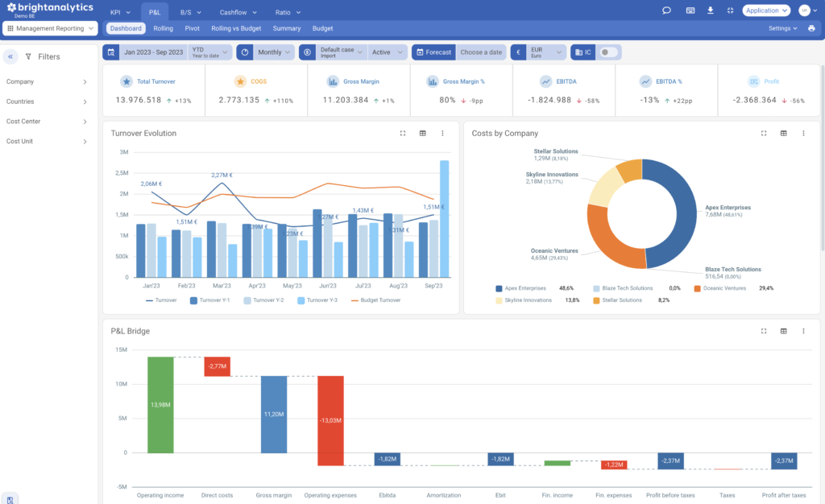Expand the Cost Center filter
Screen dimensions: 825x504
[47, 122]
